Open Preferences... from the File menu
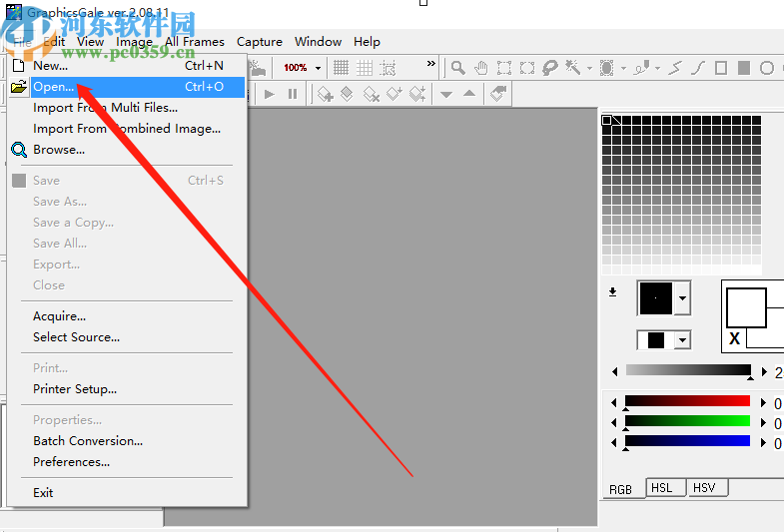The width and height of the screenshot is (784, 532). point(127,462)
